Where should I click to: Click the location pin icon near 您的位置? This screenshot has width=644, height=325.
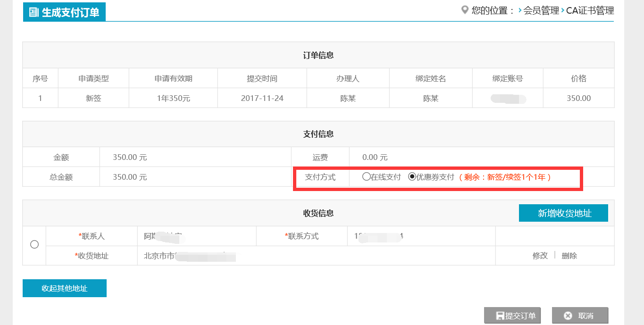(x=465, y=10)
